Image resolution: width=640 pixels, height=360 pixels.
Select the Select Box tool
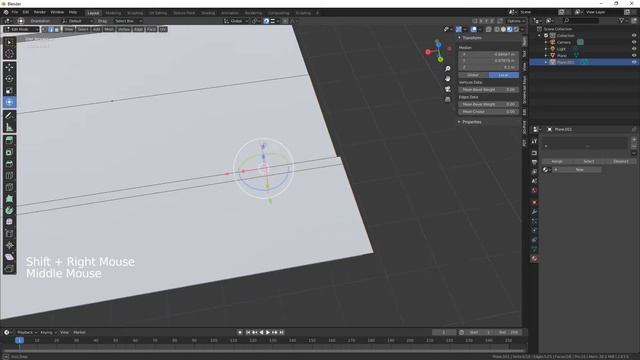pos(9,42)
